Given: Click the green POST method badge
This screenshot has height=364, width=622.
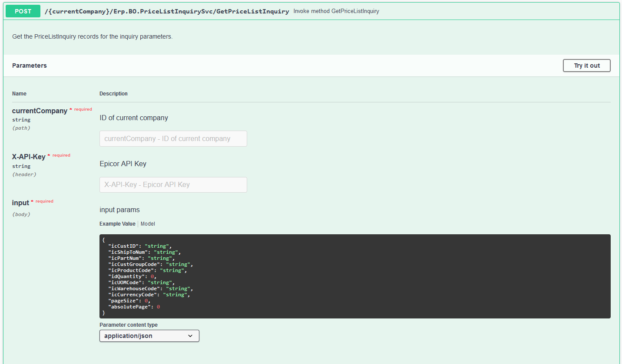Looking at the screenshot, I should tap(23, 11).
